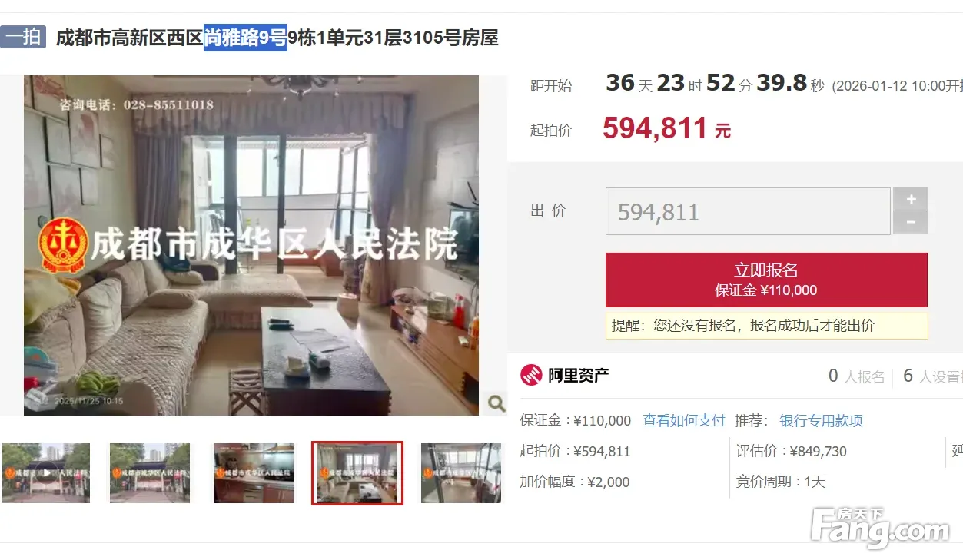This screenshot has height=560, width=963.
Task: Decrease bid with the minus button
Action: [x=911, y=223]
